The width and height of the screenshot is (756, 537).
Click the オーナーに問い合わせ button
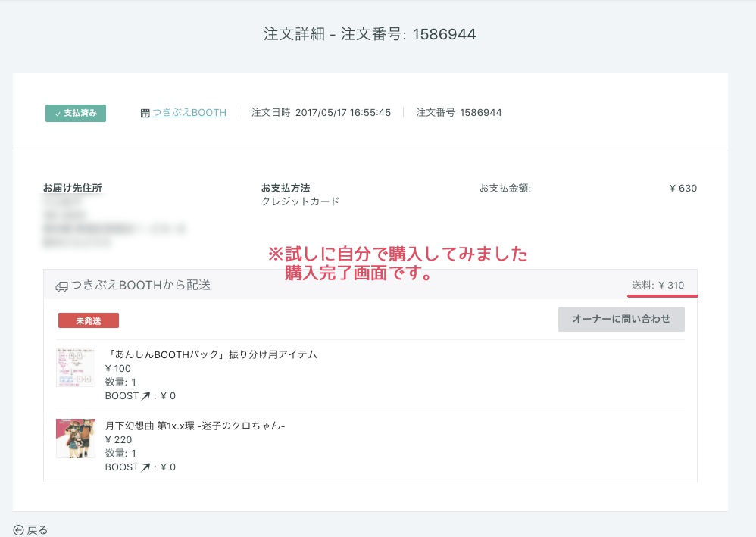[621, 319]
